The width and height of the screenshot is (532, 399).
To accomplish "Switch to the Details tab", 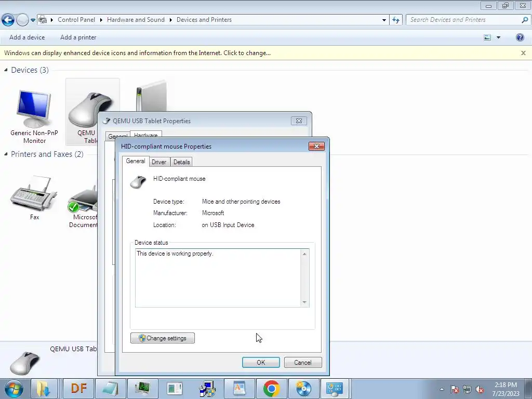I will coord(181,162).
